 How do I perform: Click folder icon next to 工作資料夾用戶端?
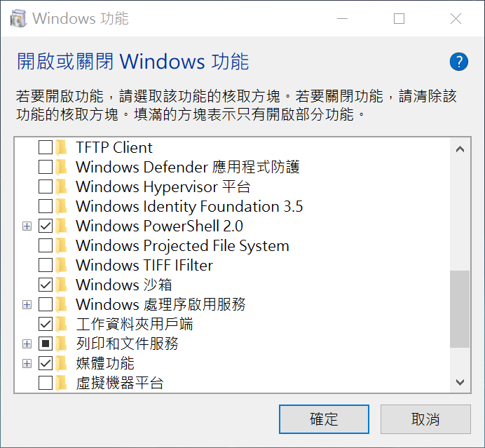62,325
